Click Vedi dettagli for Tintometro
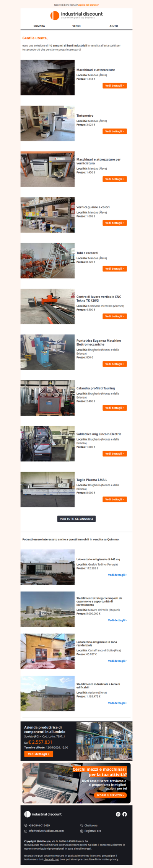The image size is (153, 868). [115, 131]
